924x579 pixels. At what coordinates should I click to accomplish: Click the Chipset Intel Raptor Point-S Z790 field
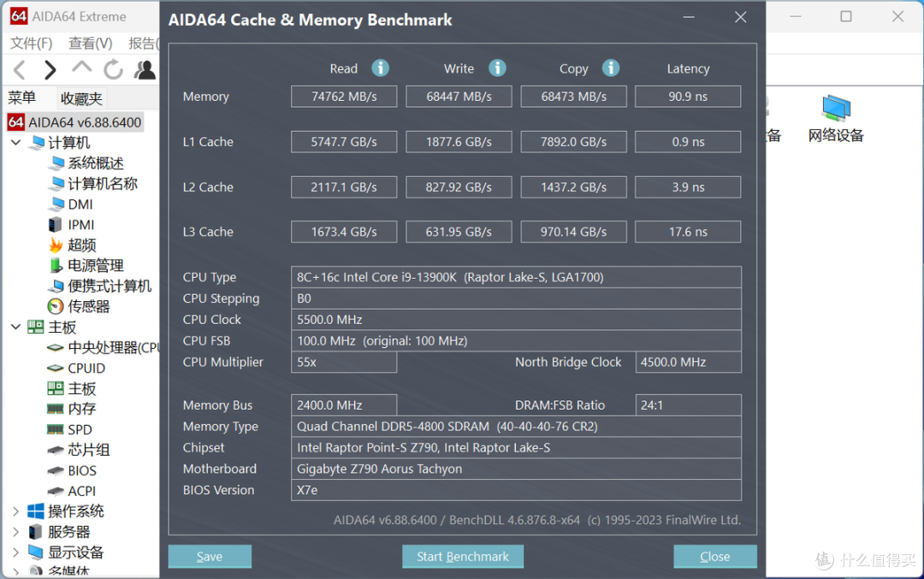(x=516, y=447)
